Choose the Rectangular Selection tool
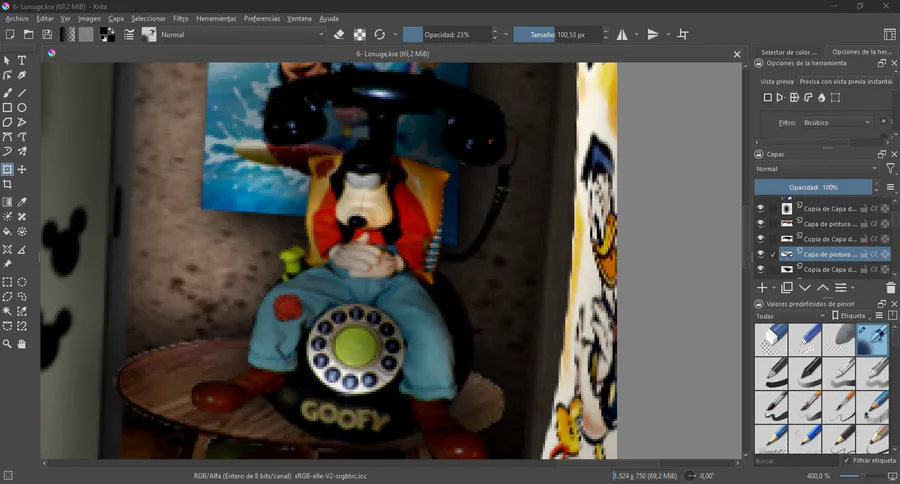Image resolution: width=900 pixels, height=484 pixels. pyautogui.click(x=7, y=282)
